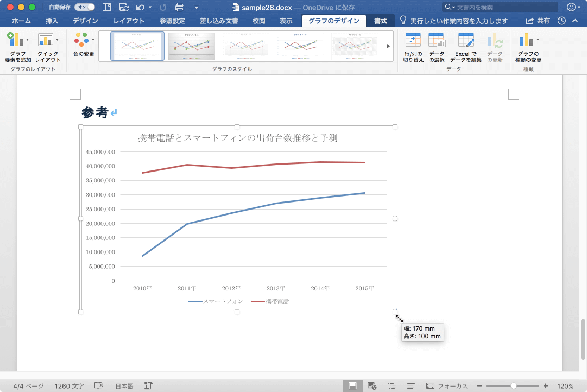Image resolution: width=587 pixels, height=392 pixels.
Task: Undo last action with the undo arrow
Action: (141, 7)
